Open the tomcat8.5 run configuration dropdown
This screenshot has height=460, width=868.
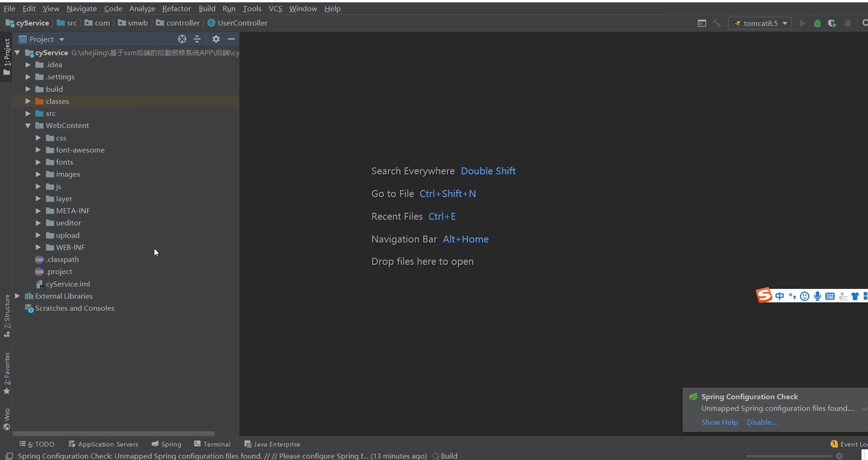760,23
